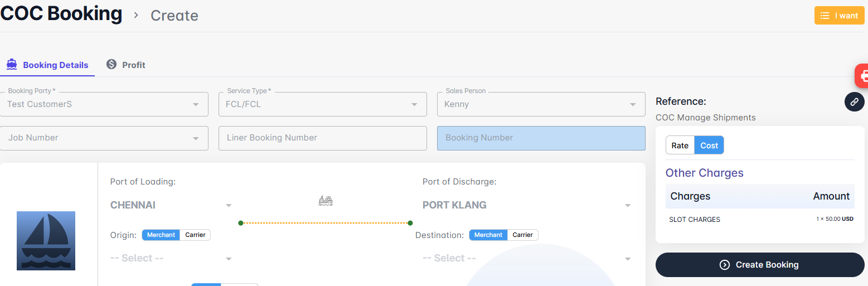
Task: Open the Job Number dropdown
Action: pyautogui.click(x=104, y=138)
